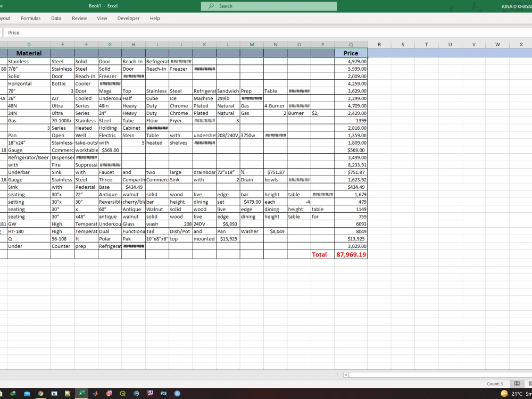This screenshot has height=399, width=532.
Task: Select the Underbar cell
Action: [29, 172]
